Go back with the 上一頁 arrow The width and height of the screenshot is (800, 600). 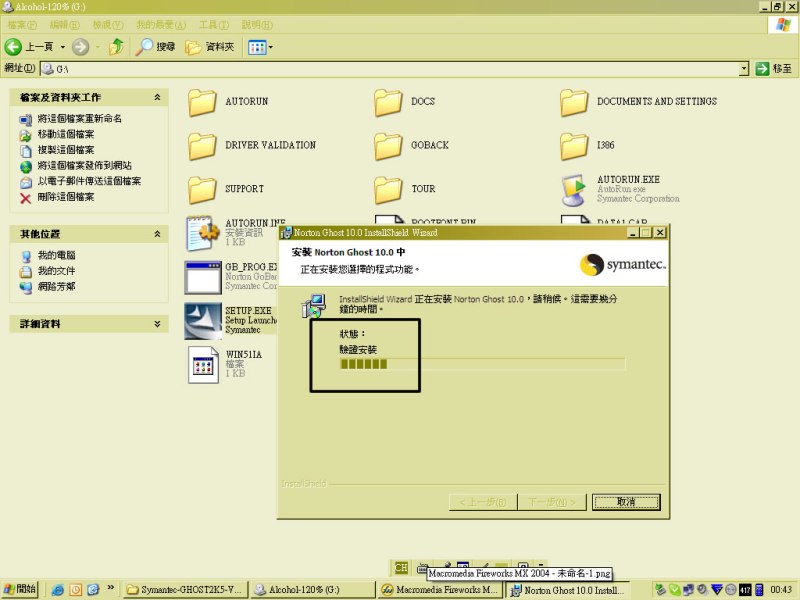(29, 47)
